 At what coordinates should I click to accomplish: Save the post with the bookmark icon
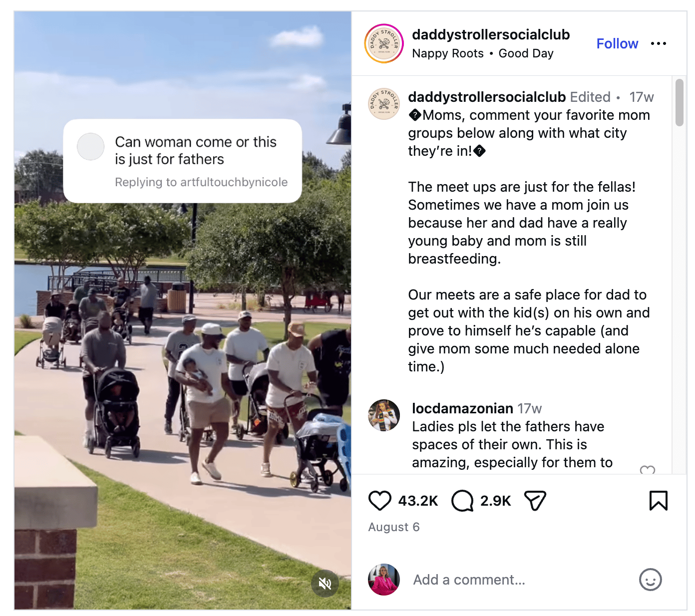coord(658,501)
